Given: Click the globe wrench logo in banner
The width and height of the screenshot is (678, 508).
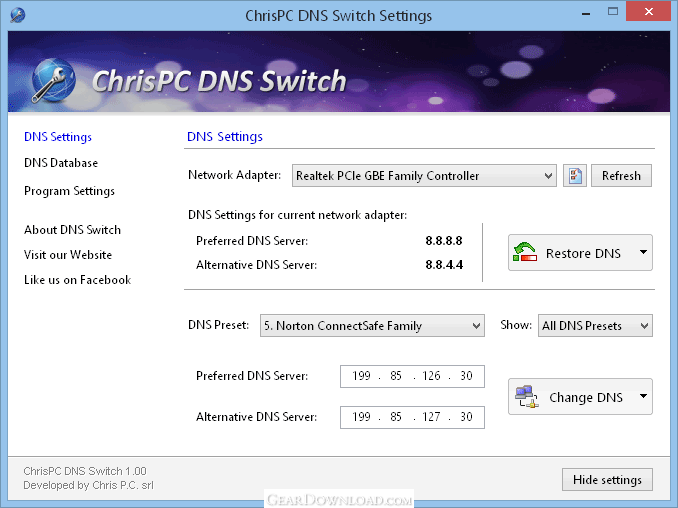Looking at the screenshot, I should click(53, 81).
